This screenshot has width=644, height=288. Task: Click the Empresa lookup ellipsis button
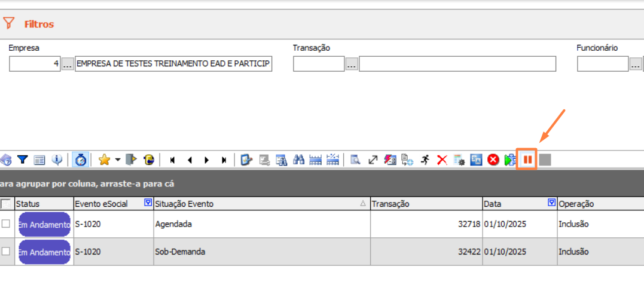tap(68, 65)
